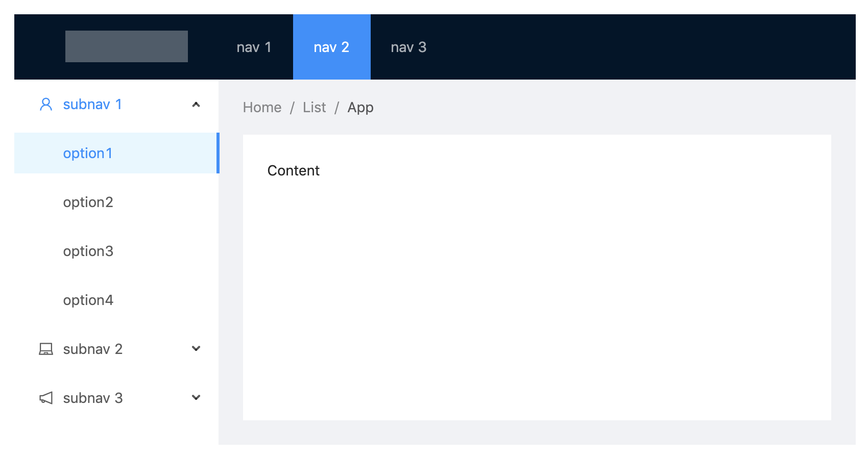Choose option2 from subnav 1
This screenshot has height=457, width=868.
coord(88,202)
